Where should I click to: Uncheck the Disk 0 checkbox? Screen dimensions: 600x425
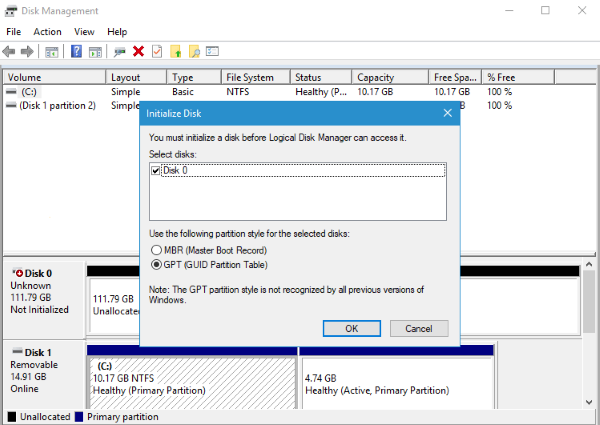(155, 171)
